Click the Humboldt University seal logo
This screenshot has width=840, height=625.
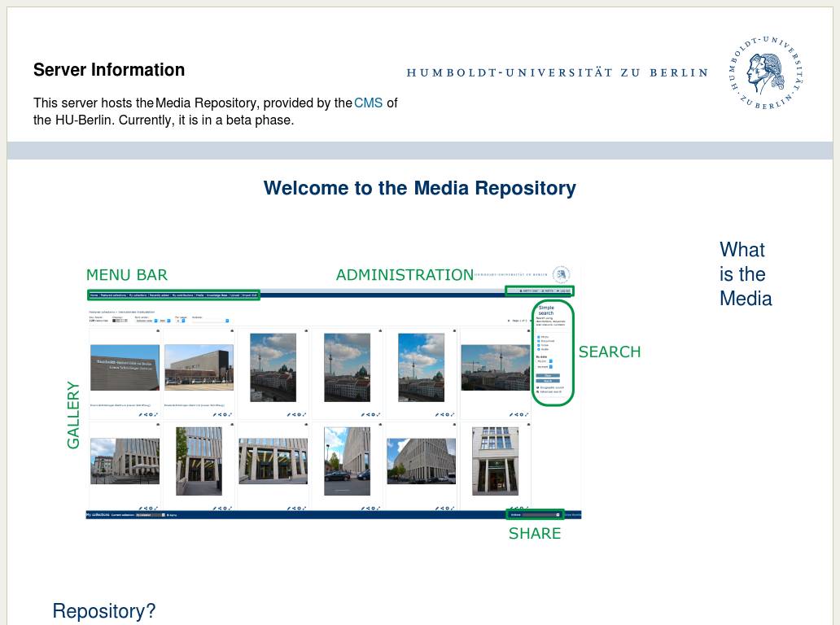click(765, 72)
